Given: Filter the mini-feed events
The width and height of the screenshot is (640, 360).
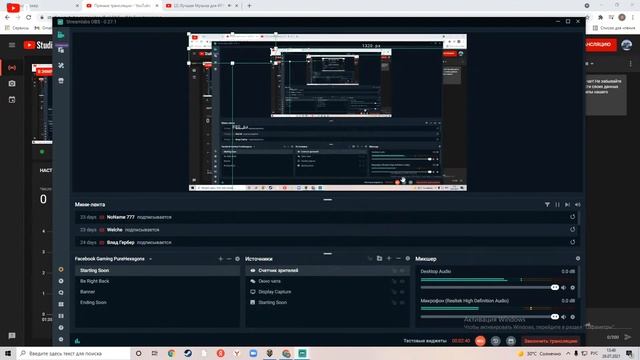Looking at the screenshot, I should (547, 204).
